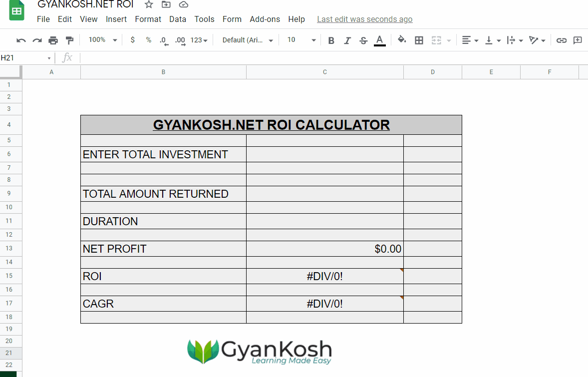Click Last edit was seconds ago link
This screenshot has width=588, height=377.
coord(364,19)
